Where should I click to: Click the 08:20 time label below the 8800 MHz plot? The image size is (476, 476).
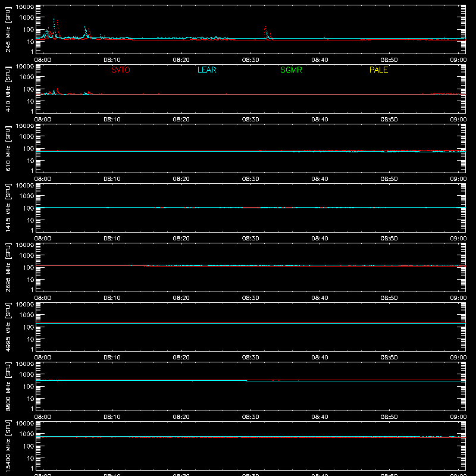pyautogui.click(x=181, y=417)
